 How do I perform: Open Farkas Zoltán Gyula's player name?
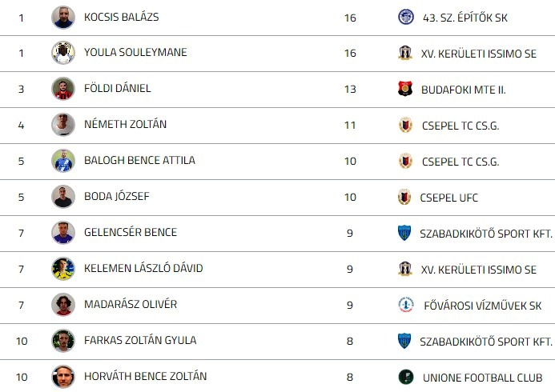coord(140,340)
